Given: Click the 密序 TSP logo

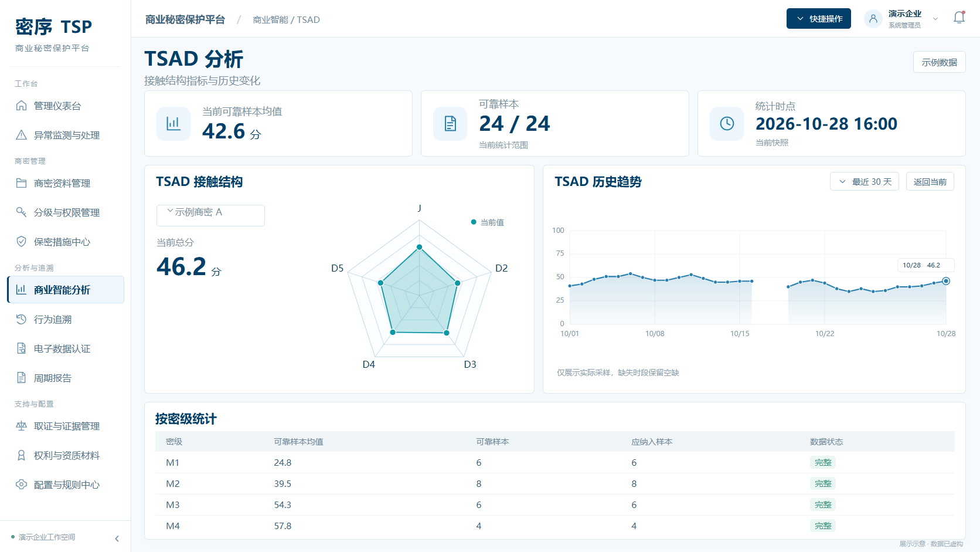Looking at the screenshot, I should [53, 27].
